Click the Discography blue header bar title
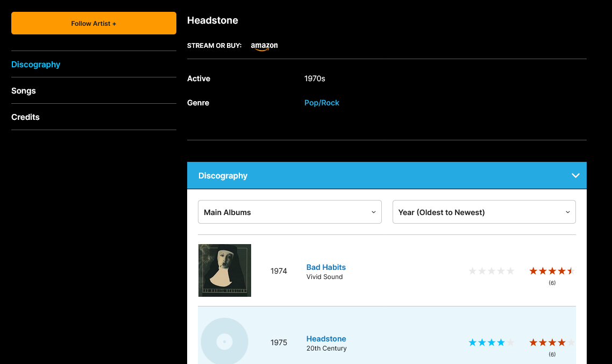 pos(223,176)
